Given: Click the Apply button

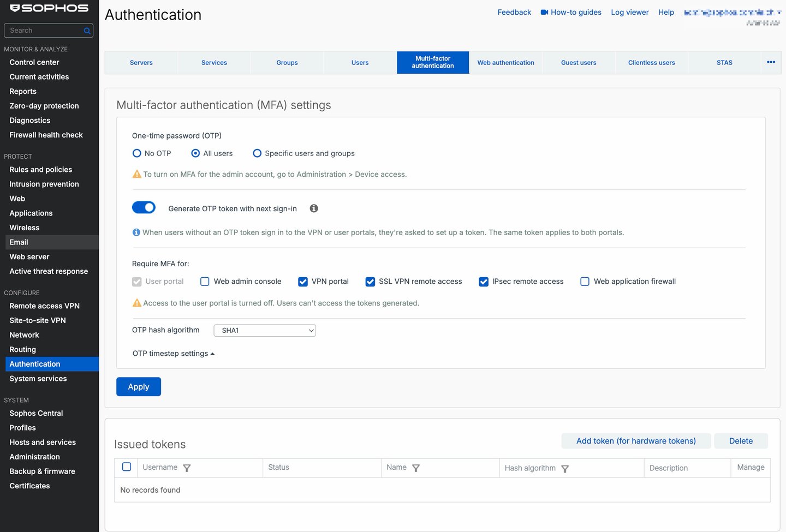Looking at the screenshot, I should [x=139, y=387].
